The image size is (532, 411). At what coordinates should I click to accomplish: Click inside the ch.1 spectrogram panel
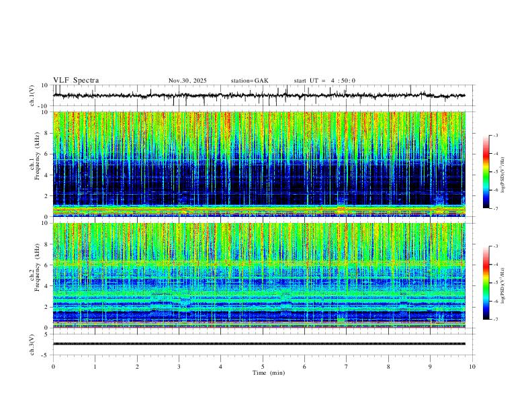[x=259, y=164]
